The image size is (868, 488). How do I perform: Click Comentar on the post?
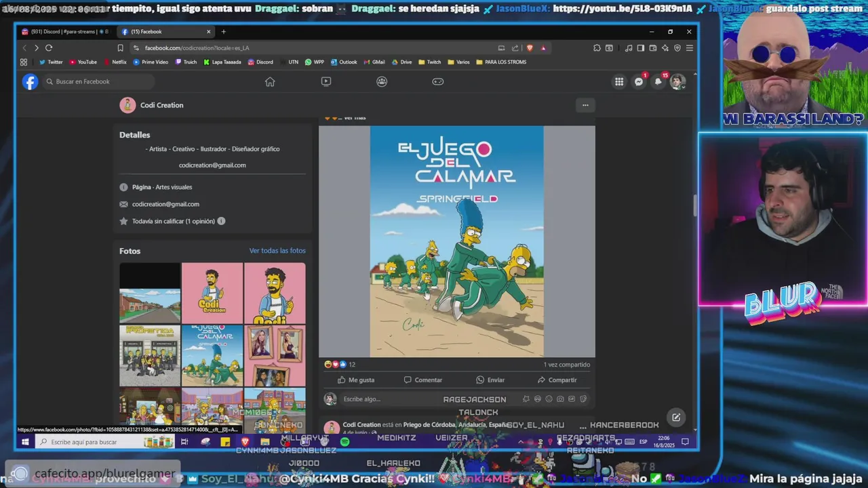pos(422,380)
